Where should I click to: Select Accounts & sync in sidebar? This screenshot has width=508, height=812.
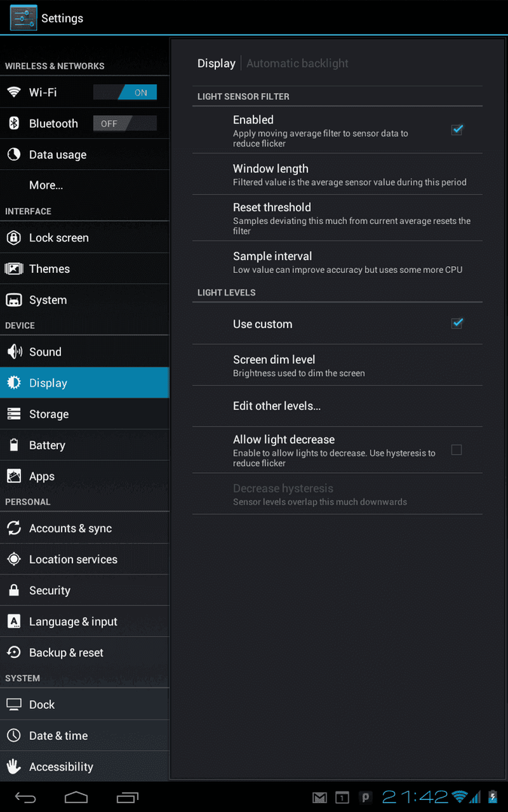tap(84, 529)
